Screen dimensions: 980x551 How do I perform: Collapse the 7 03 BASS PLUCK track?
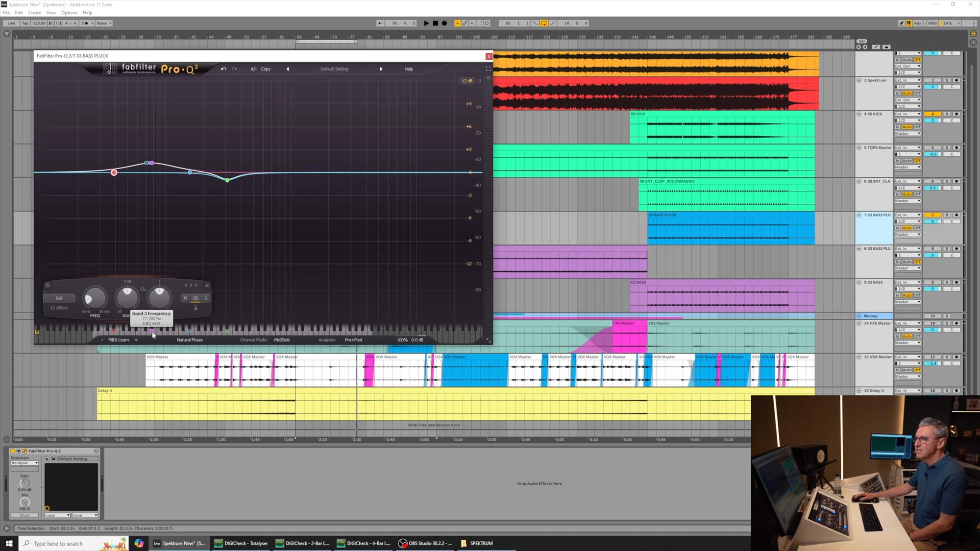[x=858, y=215]
